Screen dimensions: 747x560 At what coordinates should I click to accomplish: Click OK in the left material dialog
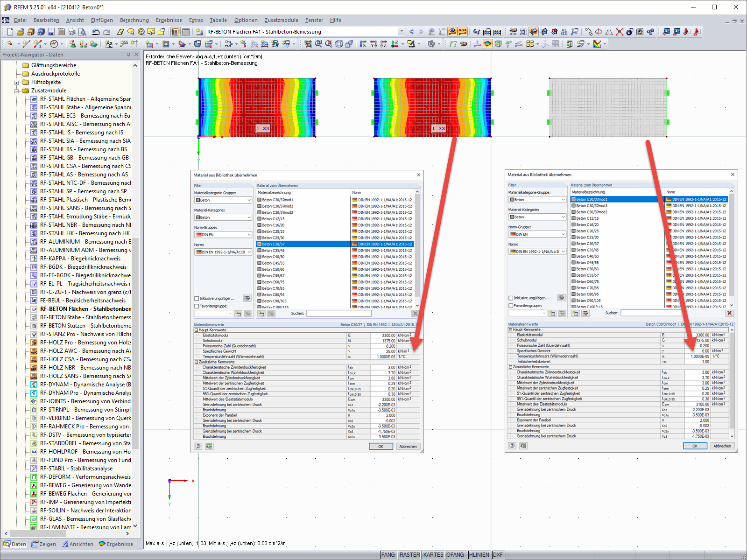click(381, 447)
